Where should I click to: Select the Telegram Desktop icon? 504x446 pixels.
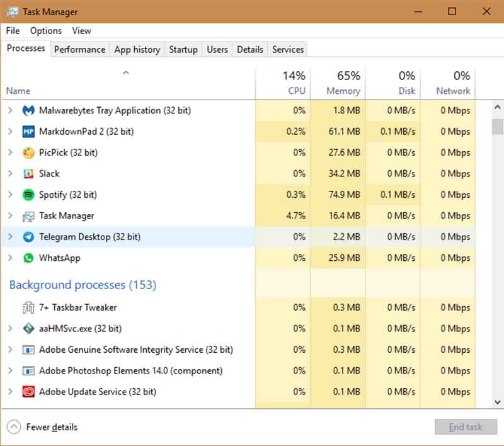pos(28,237)
